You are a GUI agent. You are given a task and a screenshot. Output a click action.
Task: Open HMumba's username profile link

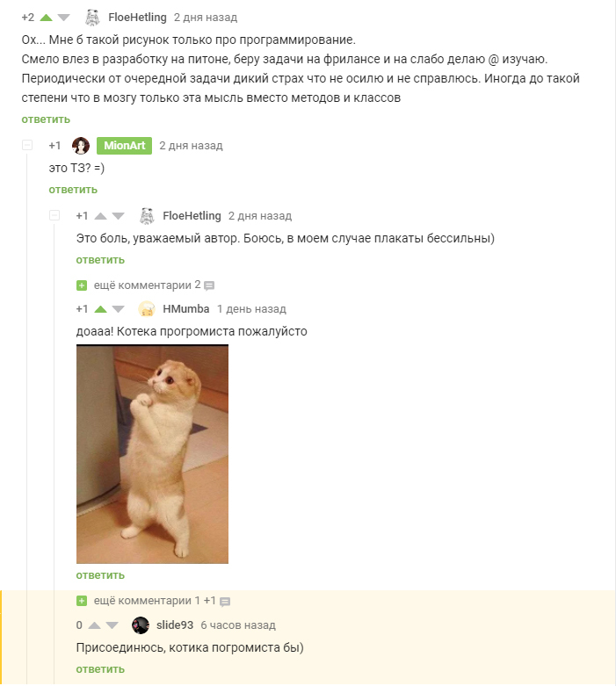coord(186,309)
